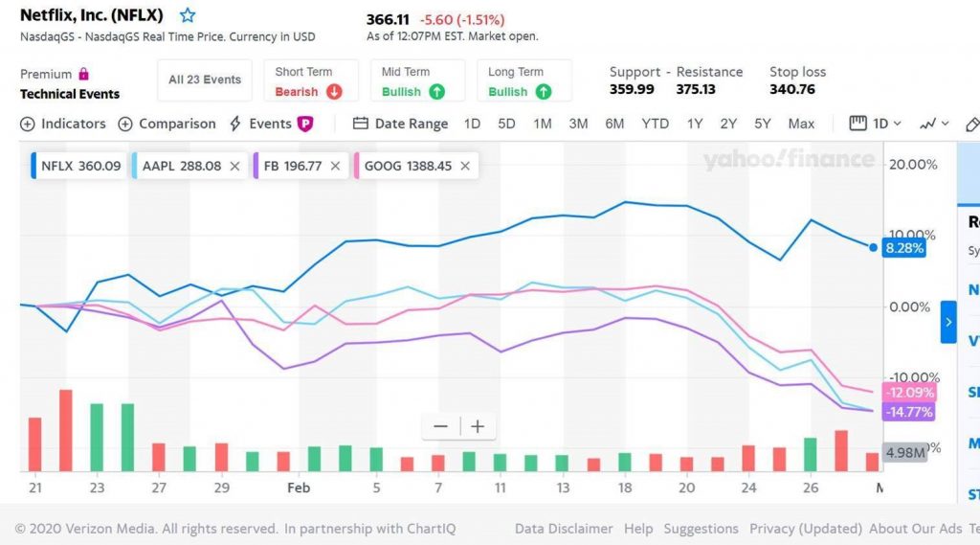Viewport: 980px width, 545px height.
Task: Select the 6M range
Action: 614,124
